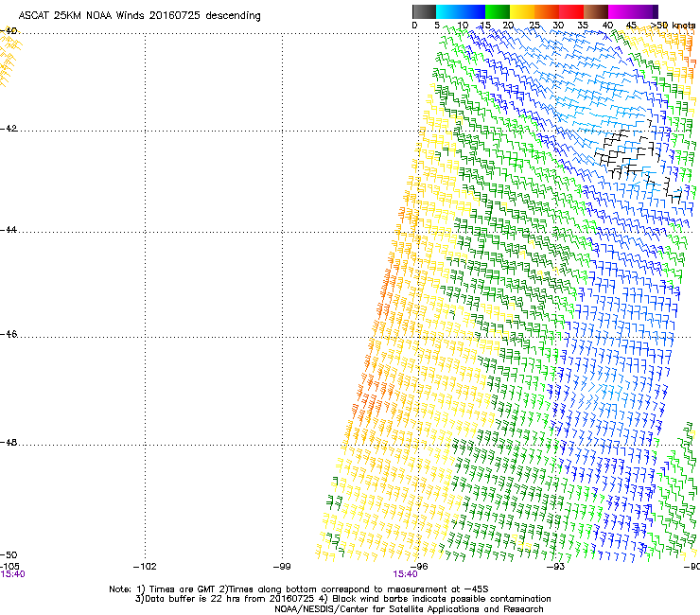700x615 pixels.
Task: Click the latitude axis label "-44"
Action: 9,230
